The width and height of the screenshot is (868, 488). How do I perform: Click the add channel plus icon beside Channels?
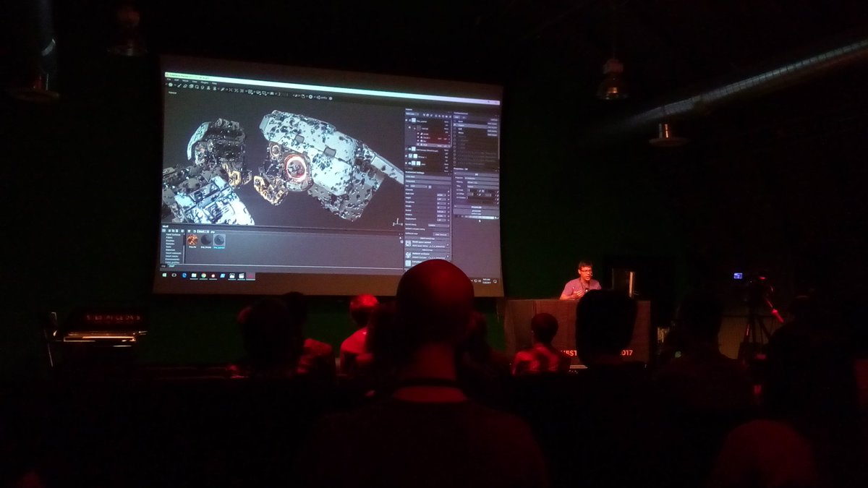448,192
